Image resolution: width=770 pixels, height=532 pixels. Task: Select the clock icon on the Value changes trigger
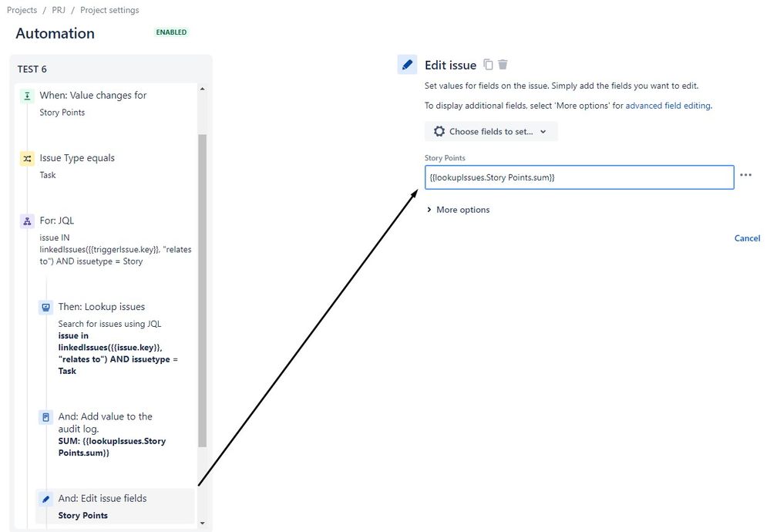click(27, 95)
